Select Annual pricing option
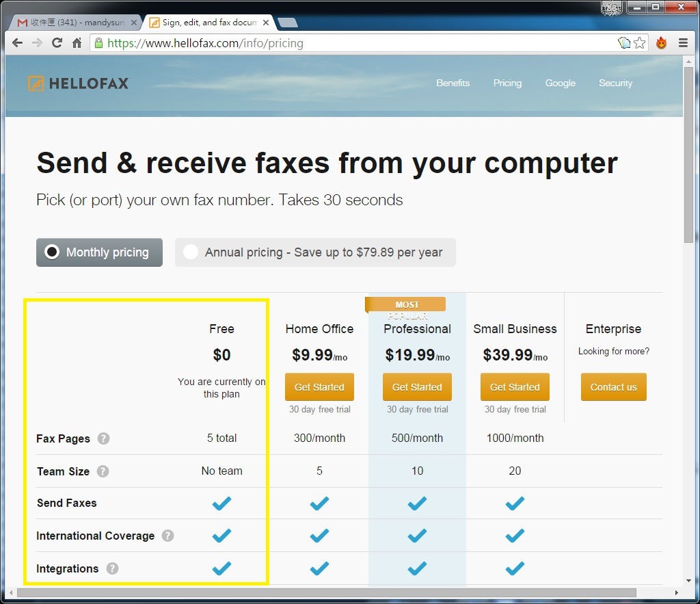This screenshot has height=604, width=700. coord(315,252)
